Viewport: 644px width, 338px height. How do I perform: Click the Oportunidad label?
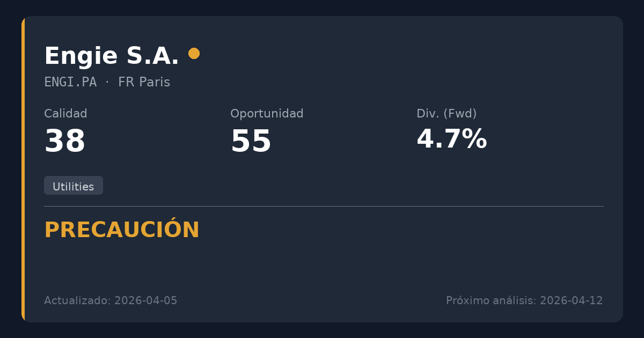pyautogui.click(x=267, y=114)
